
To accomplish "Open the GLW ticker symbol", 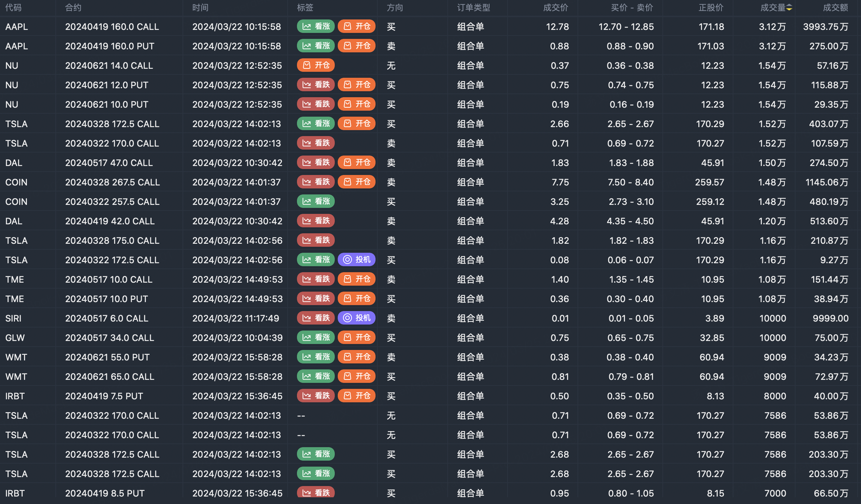I will click(x=15, y=338).
